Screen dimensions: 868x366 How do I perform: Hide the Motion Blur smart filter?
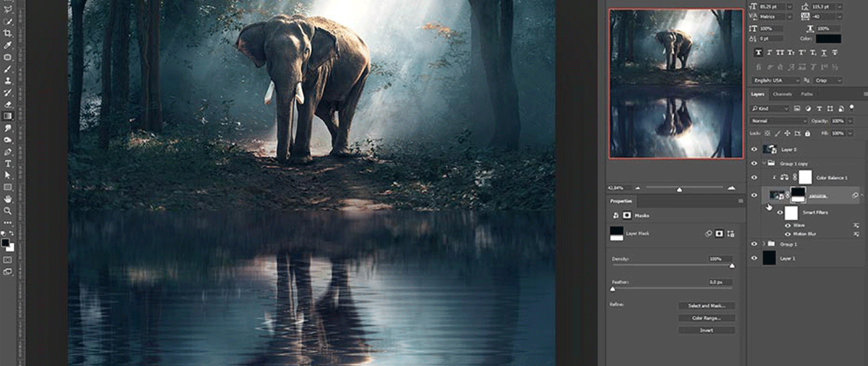point(788,234)
